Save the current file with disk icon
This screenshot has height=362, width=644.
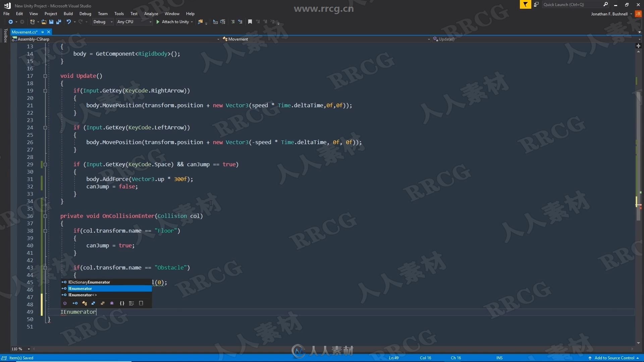[51, 22]
